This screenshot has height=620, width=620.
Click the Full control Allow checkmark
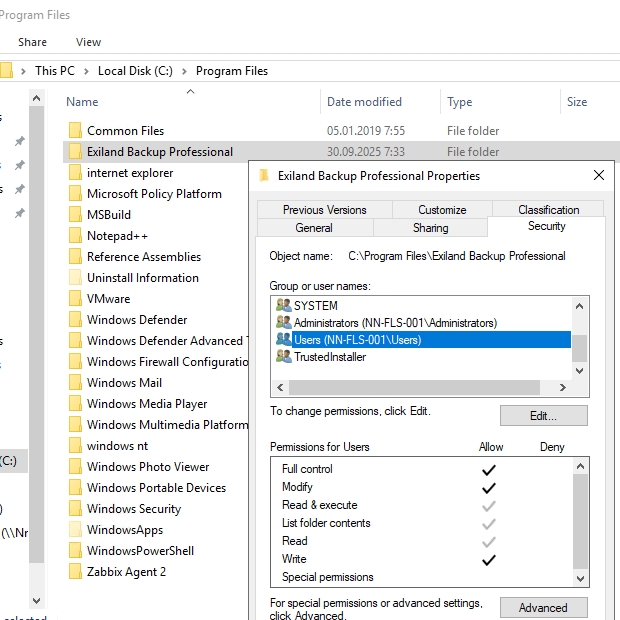489,469
